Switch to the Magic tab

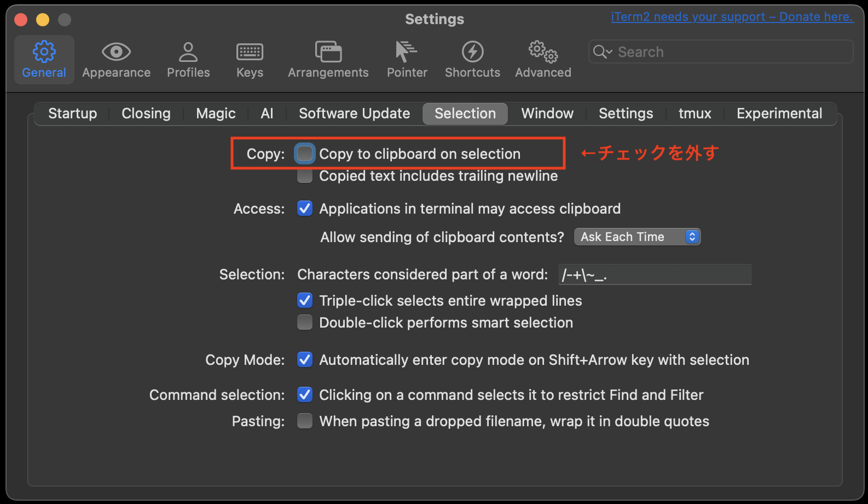pos(216,113)
